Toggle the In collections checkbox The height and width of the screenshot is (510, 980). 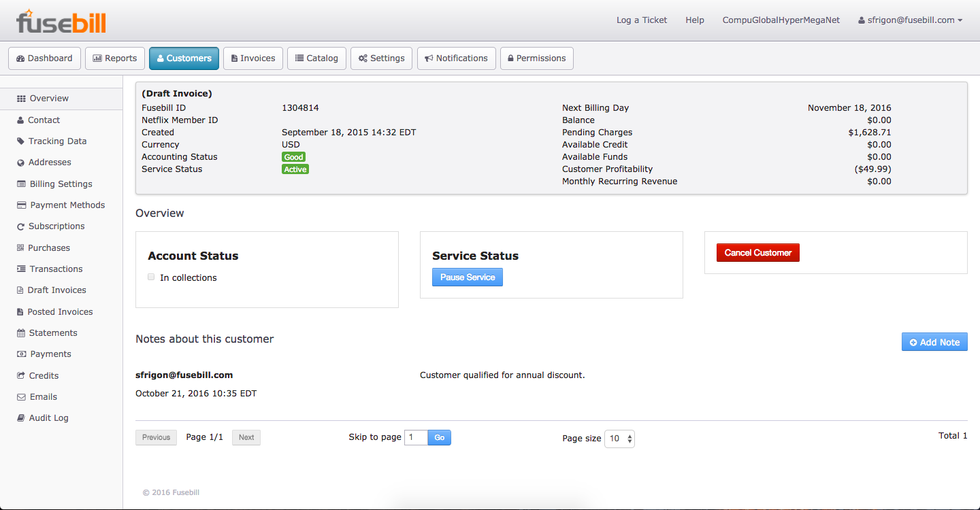click(151, 277)
